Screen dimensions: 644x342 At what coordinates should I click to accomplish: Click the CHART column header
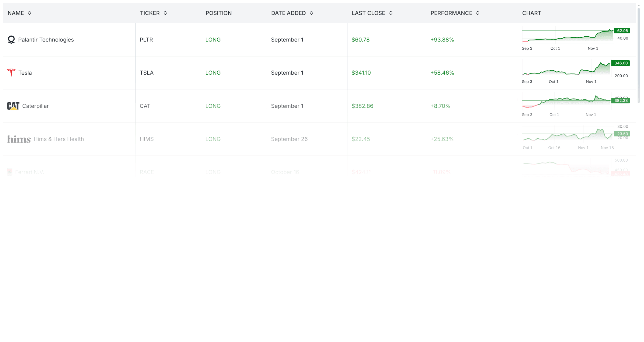531,13
